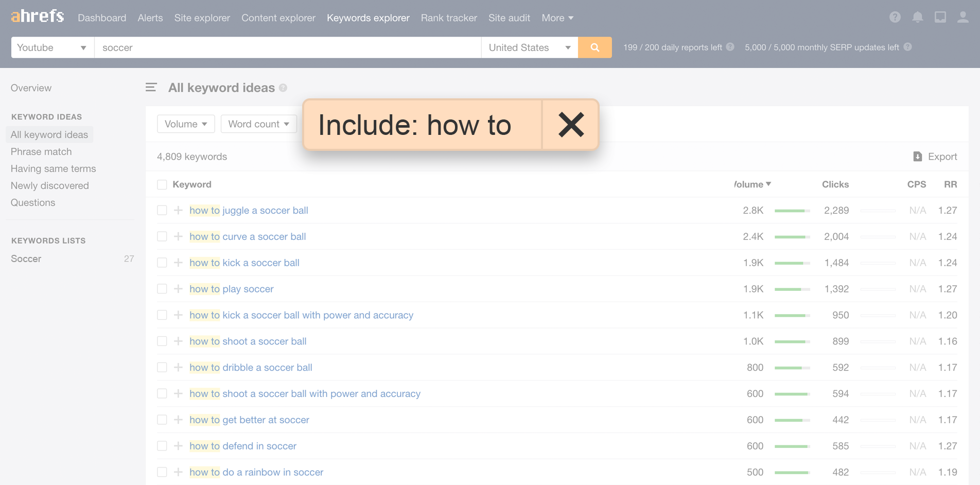Open the notifications bell icon
This screenshot has height=485, width=980.
pyautogui.click(x=917, y=17)
